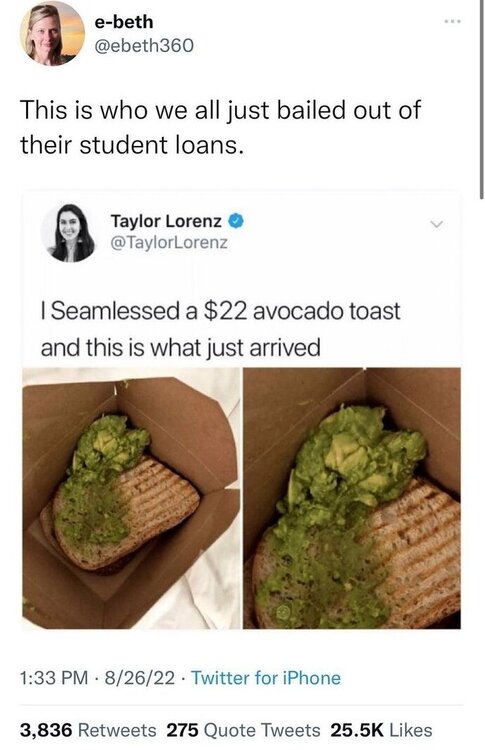This screenshot has height=750, width=485.
Task: Open the right close-up toast photo
Action: pyautogui.click(x=352, y=498)
